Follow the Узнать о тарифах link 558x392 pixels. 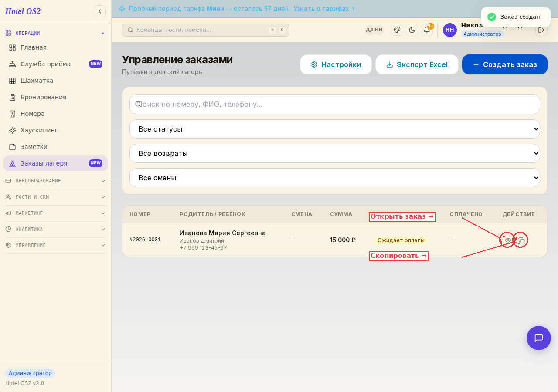point(324,9)
